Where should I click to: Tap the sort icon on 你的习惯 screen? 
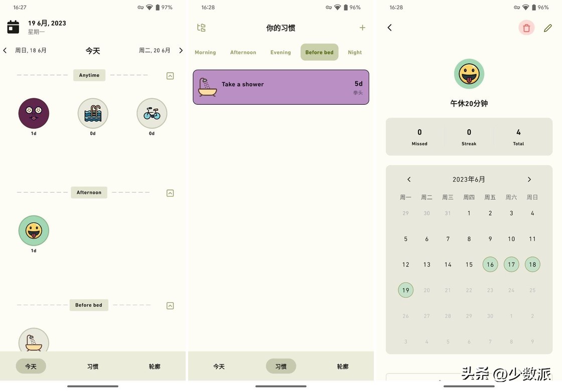click(x=201, y=28)
